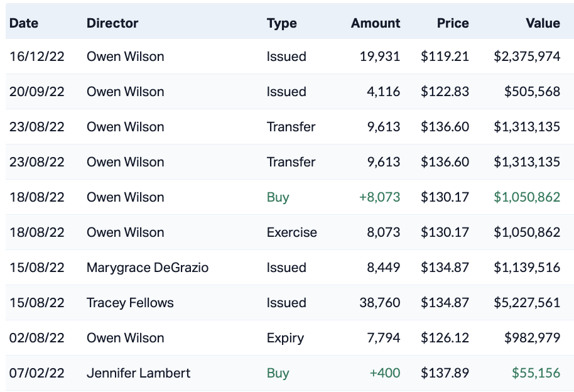
Task: Click the Price column header
Action: pos(453,23)
